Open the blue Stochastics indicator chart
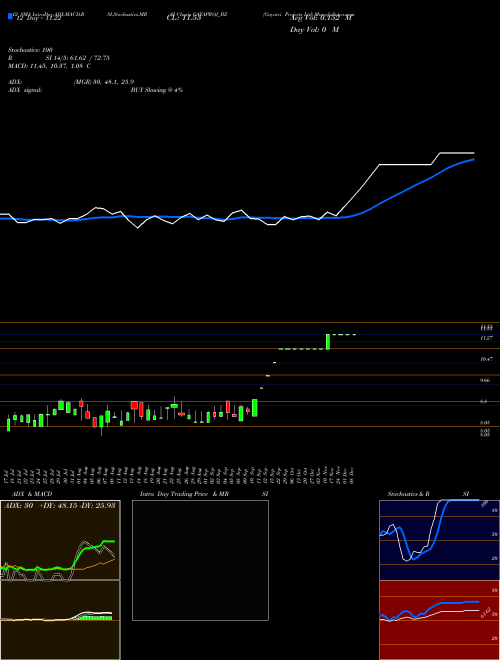 [439, 540]
